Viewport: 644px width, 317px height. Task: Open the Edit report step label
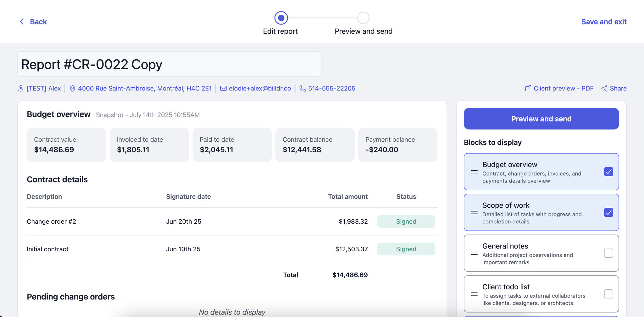280,31
